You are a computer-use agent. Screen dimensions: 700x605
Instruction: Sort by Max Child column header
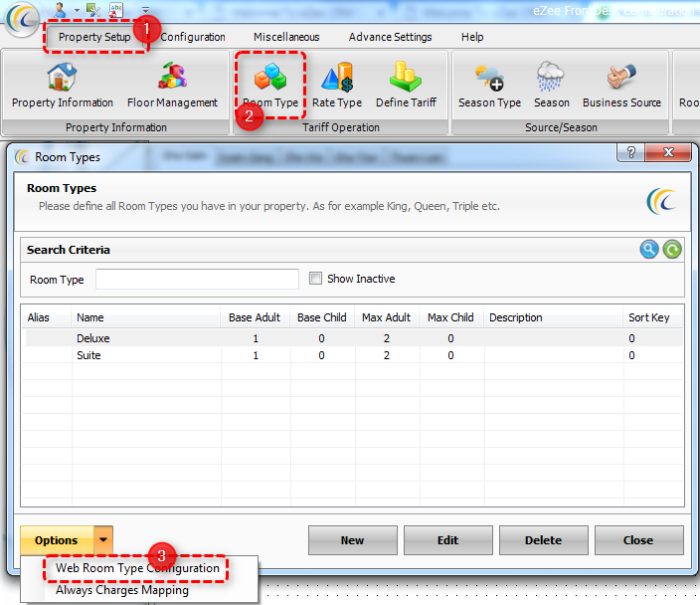coord(450,317)
